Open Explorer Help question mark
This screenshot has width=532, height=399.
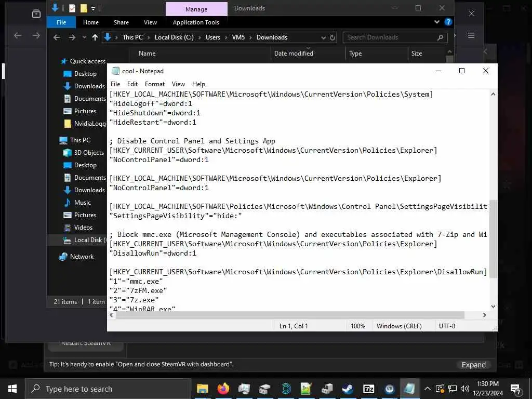click(x=448, y=22)
